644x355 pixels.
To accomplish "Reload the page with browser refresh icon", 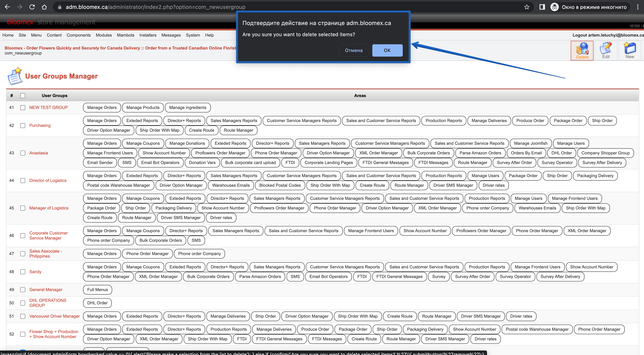I will (32, 7).
